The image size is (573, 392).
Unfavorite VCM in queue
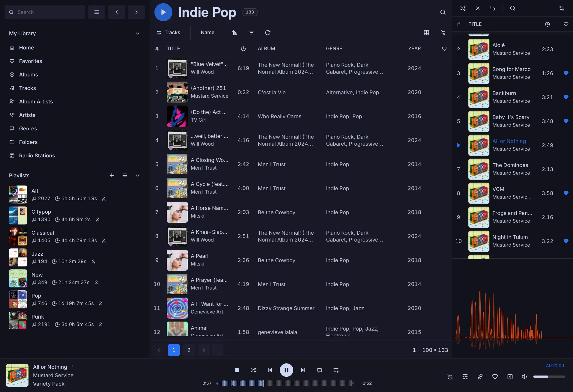566,193
